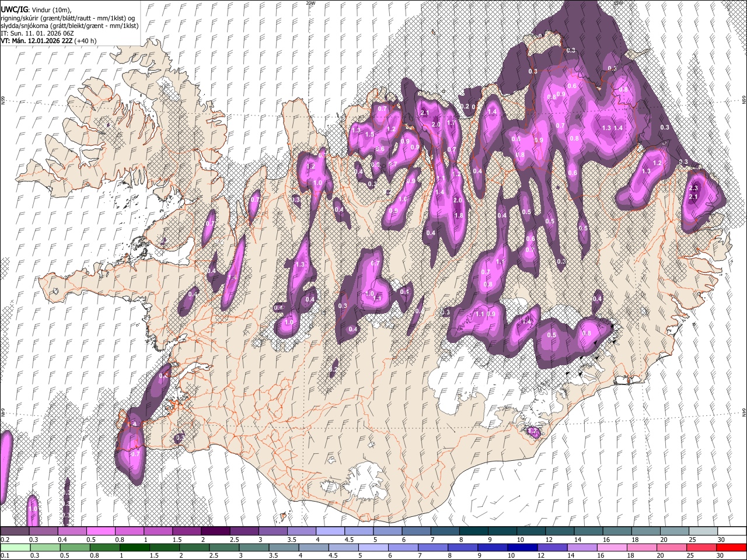Click the upper legend swatch between 4 and 4.5
This screenshot has height=560, width=747.
point(330,531)
